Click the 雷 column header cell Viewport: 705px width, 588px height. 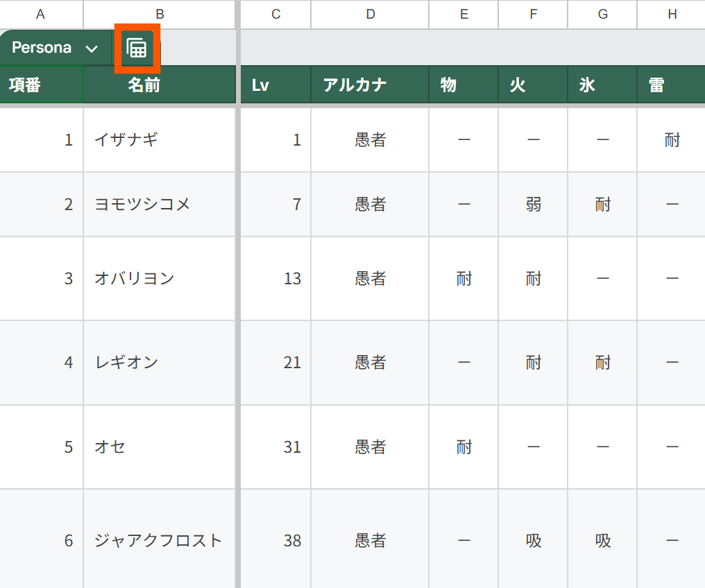click(672, 85)
